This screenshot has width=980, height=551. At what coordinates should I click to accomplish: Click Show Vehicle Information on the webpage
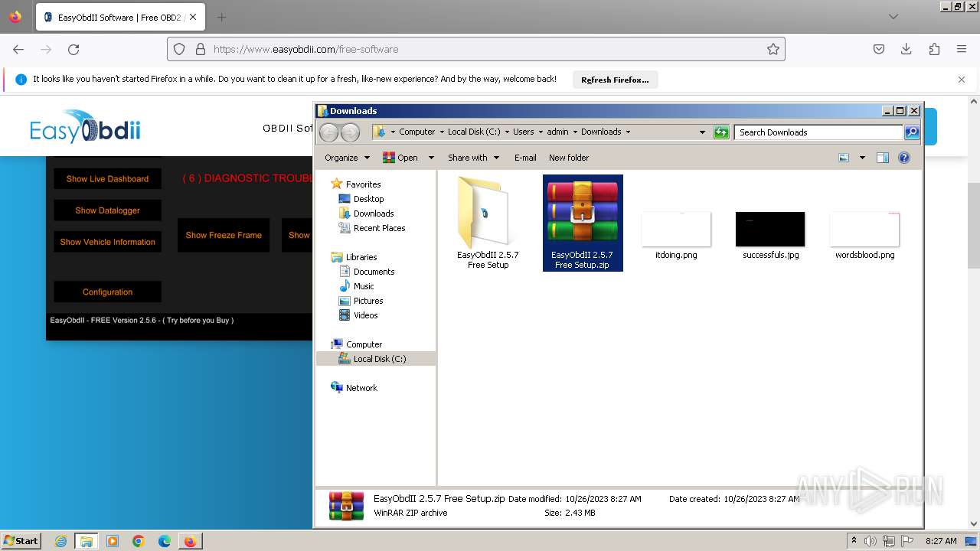pyautogui.click(x=107, y=242)
